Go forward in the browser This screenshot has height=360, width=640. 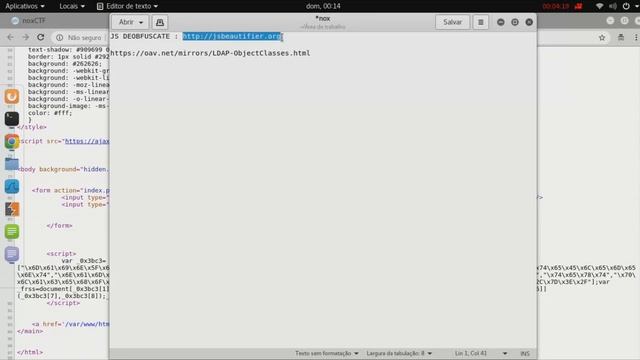(25, 37)
